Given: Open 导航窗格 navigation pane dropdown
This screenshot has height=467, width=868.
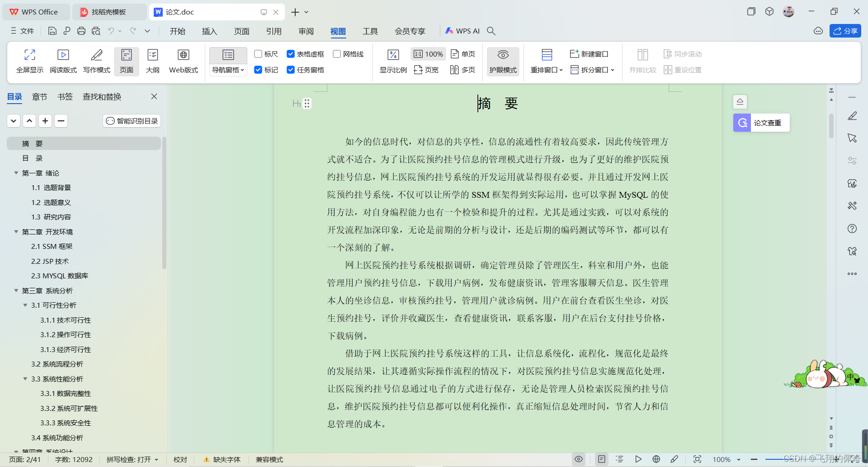Looking at the screenshot, I should point(228,70).
